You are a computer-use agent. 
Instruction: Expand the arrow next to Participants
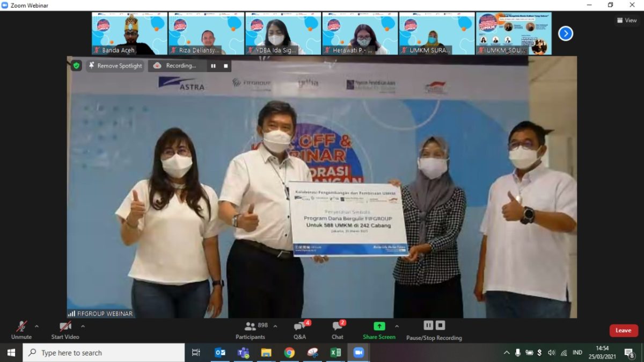(275, 326)
